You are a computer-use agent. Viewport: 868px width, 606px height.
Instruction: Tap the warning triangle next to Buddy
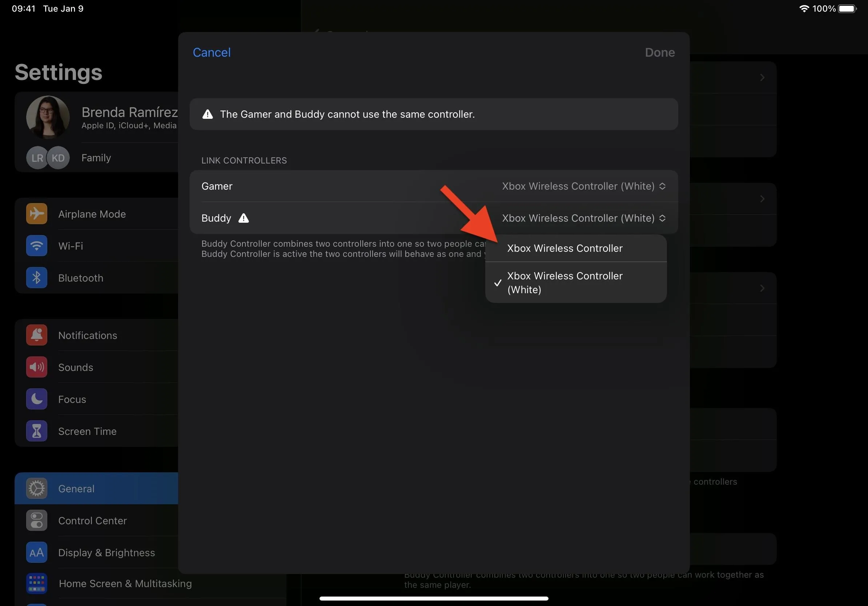tap(244, 218)
